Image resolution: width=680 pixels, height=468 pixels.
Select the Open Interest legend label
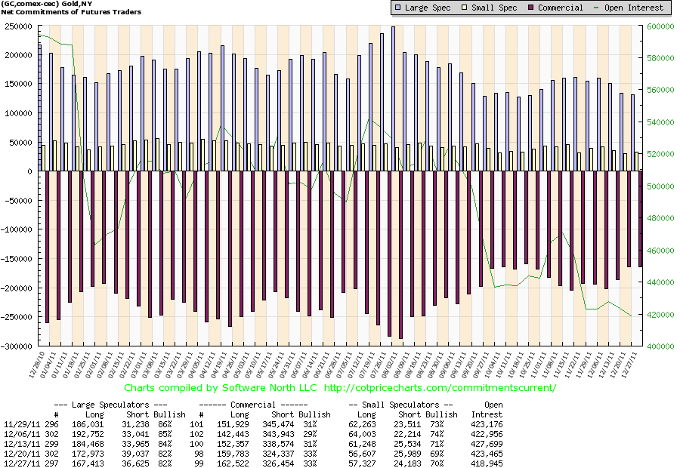pos(634,8)
